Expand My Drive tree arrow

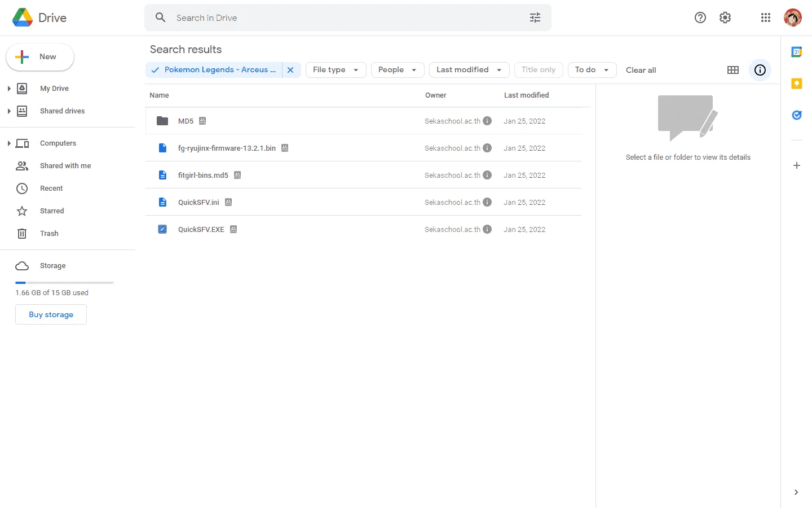tap(9, 89)
